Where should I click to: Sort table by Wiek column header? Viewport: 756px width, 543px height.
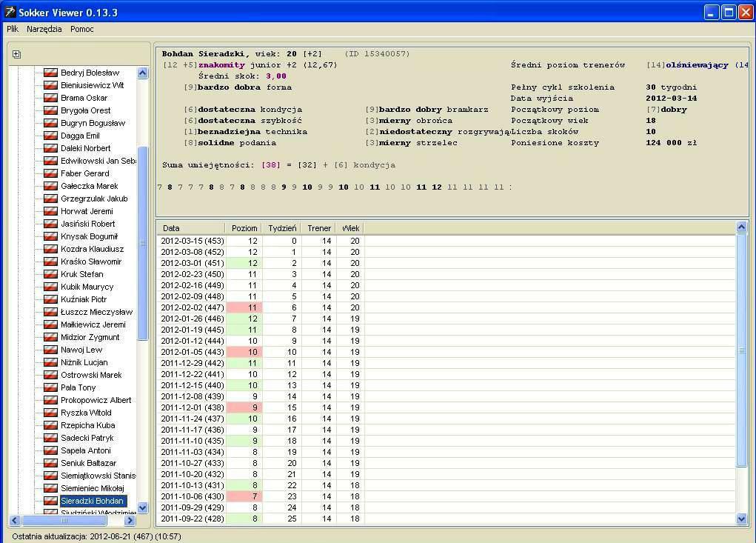(350, 228)
